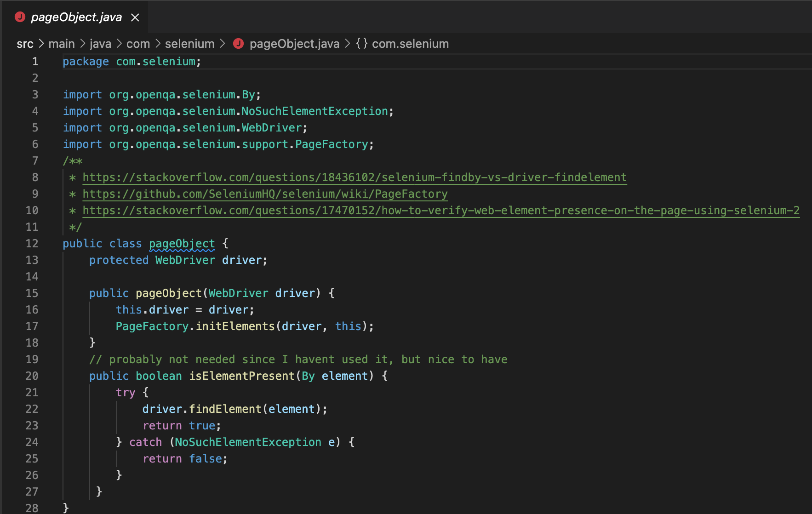The image size is (812, 514).
Task: Click 'isElementPresent' method name on line 20
Action: [242, 376]
